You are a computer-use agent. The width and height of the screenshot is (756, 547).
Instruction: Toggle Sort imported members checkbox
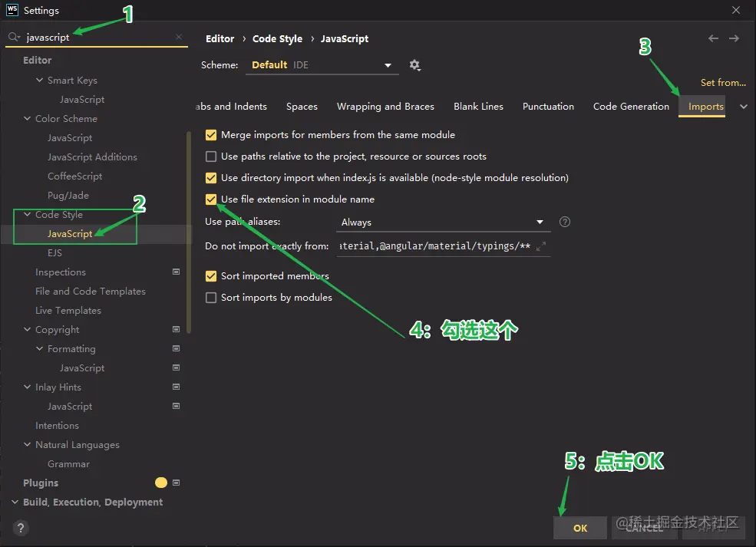(211, 276)
